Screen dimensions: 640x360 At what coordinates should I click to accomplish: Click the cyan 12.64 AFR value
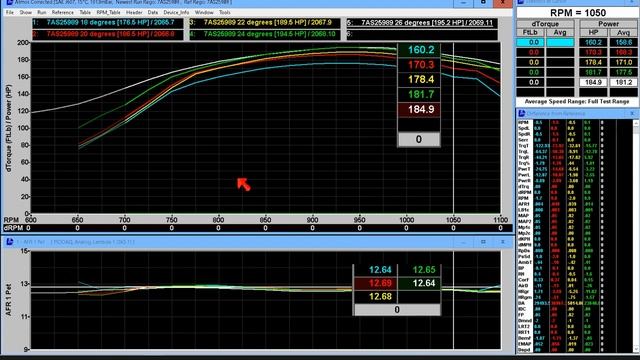point(375,270)
